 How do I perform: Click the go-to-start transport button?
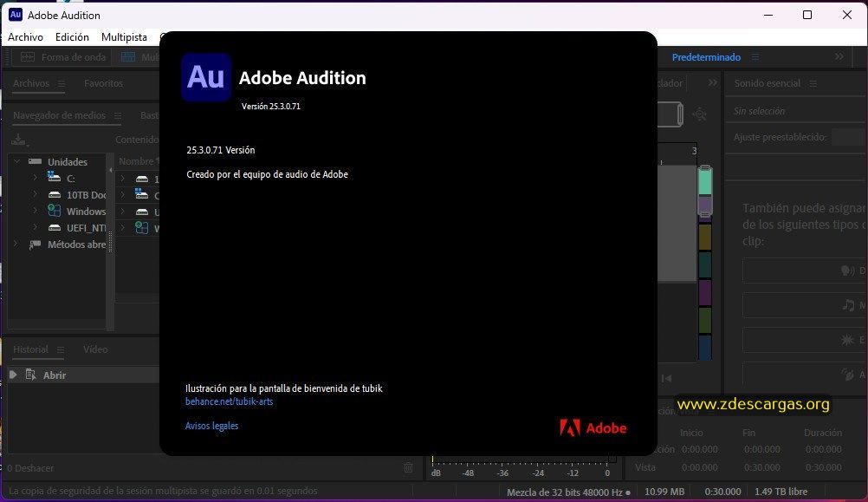[666, 378]
